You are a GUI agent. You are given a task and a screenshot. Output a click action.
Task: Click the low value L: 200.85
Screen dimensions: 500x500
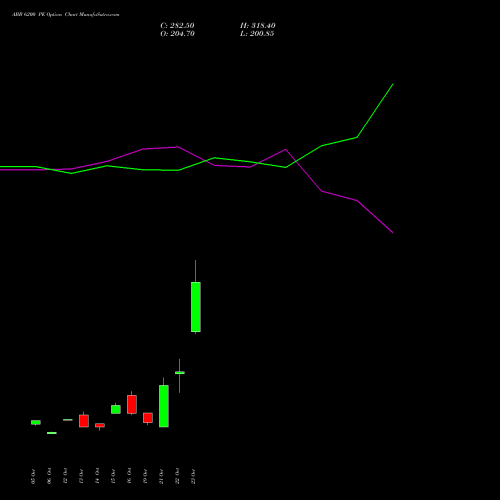coord(257,34)
